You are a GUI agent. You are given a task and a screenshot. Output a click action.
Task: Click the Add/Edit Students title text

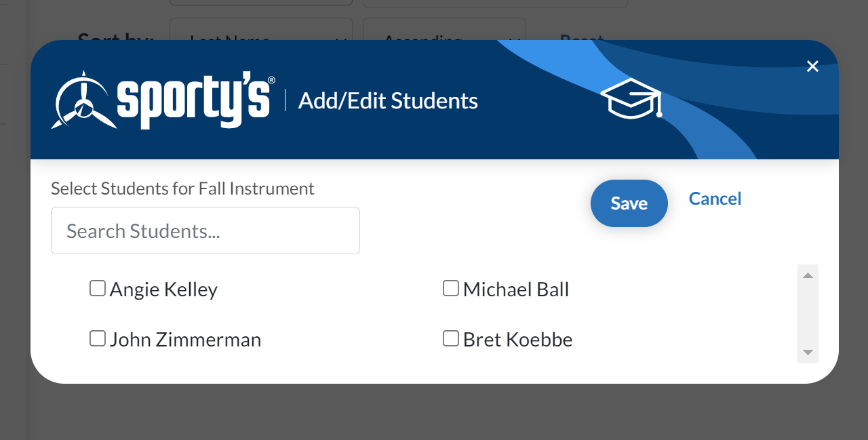(x=388, y=101)
